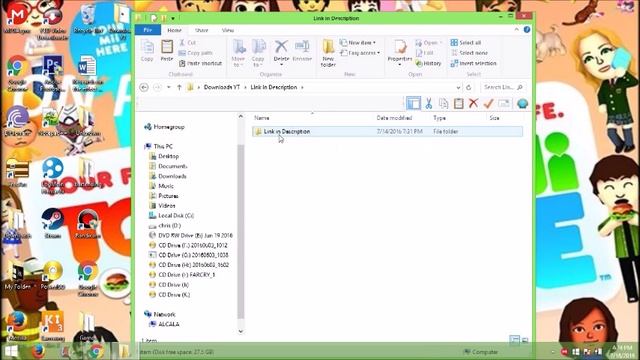The width and height of the screenshot is (640, 360).
Task: Select Cut in the ribbon
Action: [x=187, y=42]
